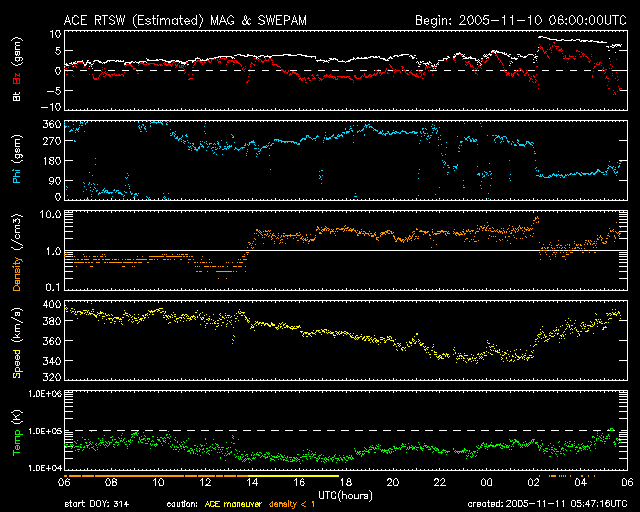
Task: Click the 08 hour label on the UTC axis
Action: click(x=111, y=483)
